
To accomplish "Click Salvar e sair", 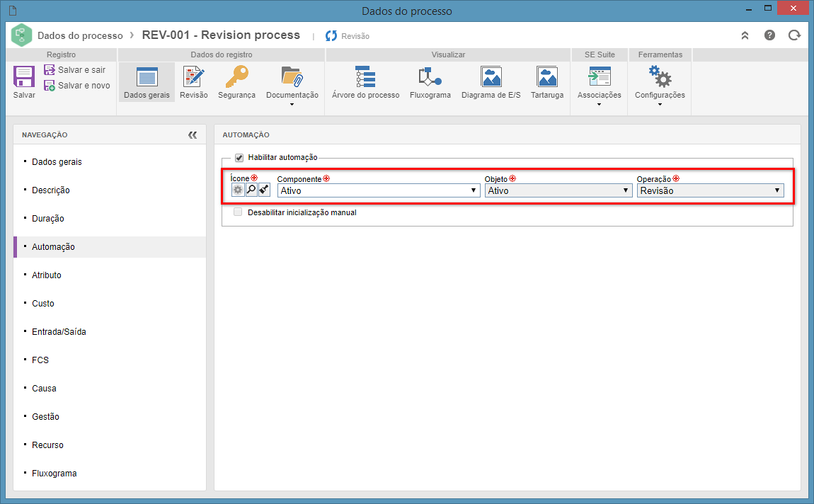I will [75, 69].
